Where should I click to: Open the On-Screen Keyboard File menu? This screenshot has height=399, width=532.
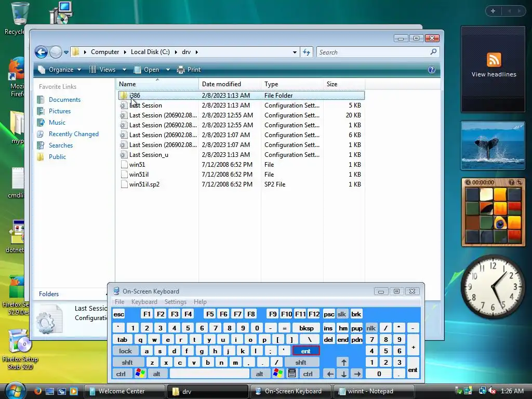119,302
